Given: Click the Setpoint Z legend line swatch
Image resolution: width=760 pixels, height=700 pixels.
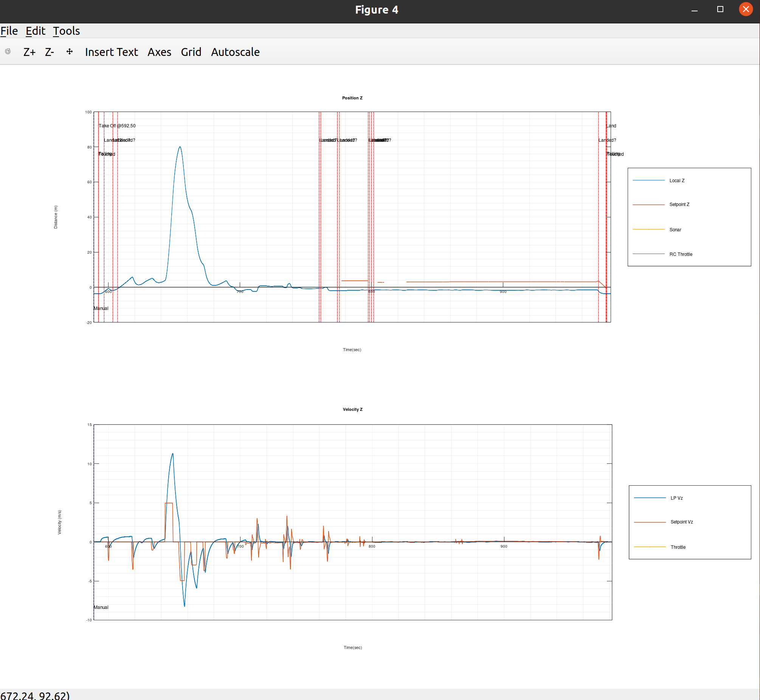Looking at the screenshot, I should pyautogui.click(x=648, y=204).
